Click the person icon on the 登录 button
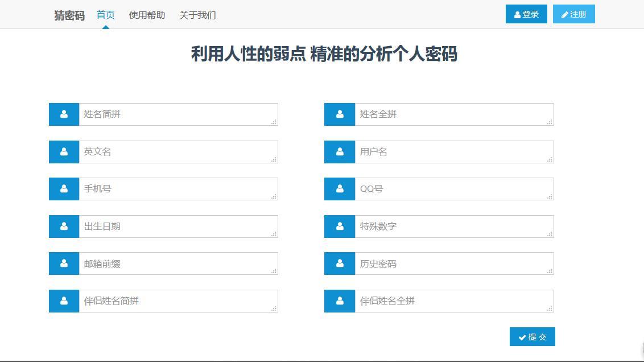The image size is (644, 362). (517, 14)
